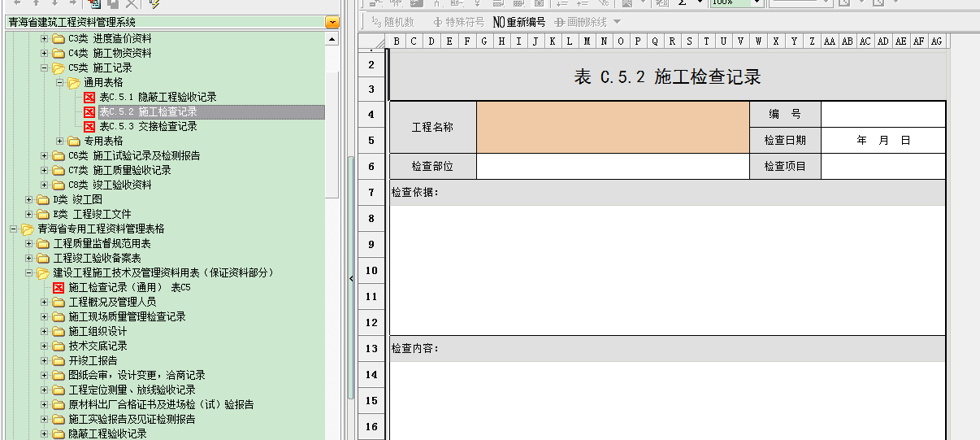Click the folder icon of C7类 施工质量验收记录
This screenshot has width=980, height=440.
click(x=59, y=170)
